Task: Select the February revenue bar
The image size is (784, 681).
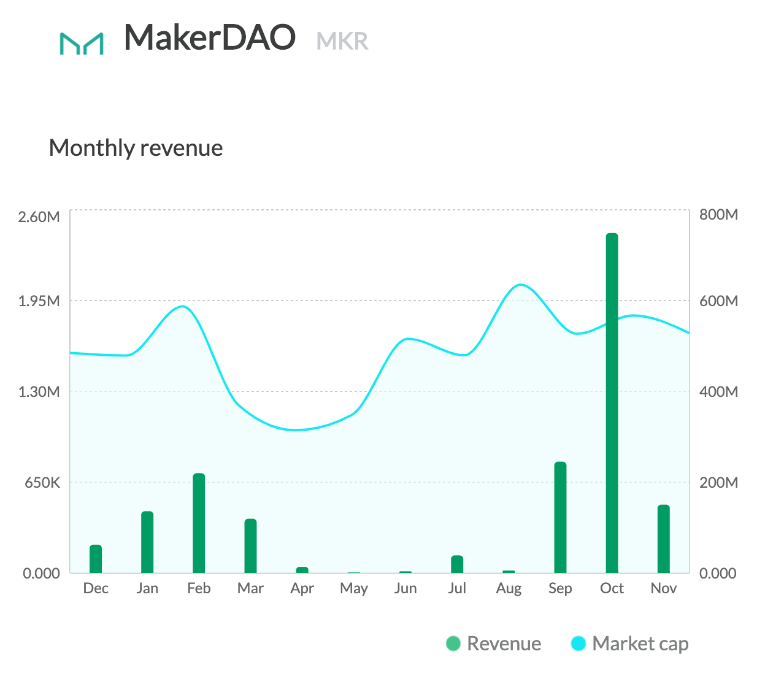Action: coord(199,523)
